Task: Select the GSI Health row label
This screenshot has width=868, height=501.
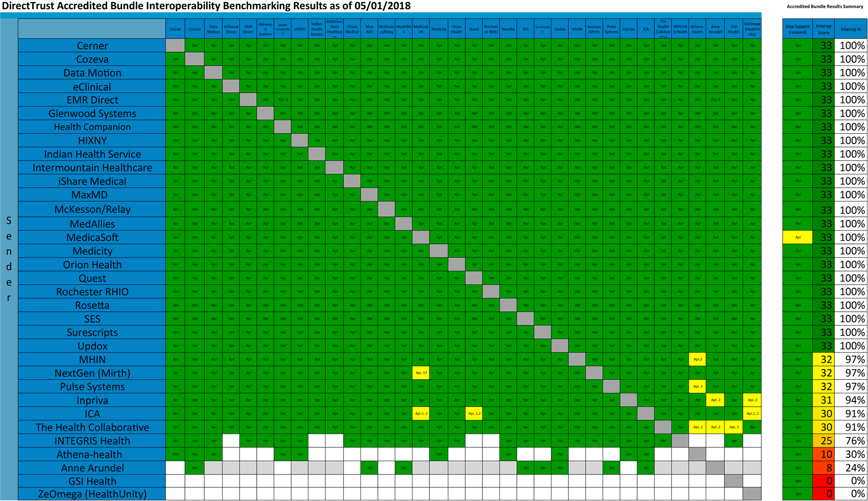Action: pos(92,481)
